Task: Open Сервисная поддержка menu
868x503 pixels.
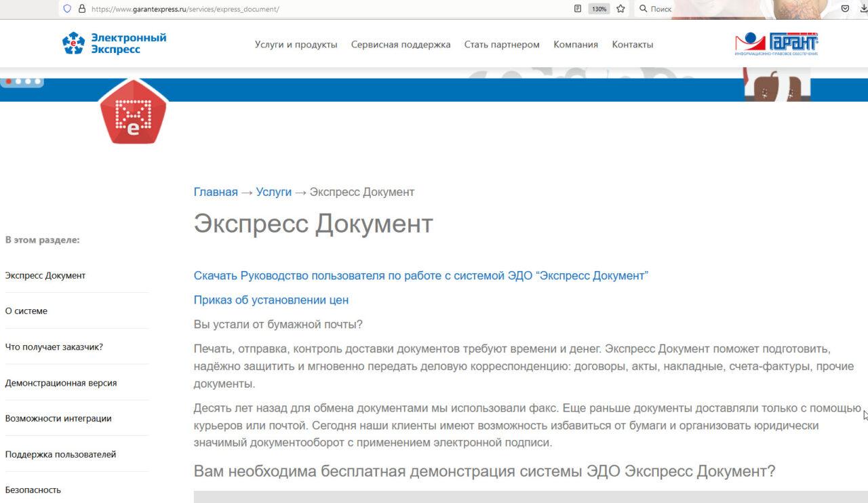Action: click(x=401, y=44)
